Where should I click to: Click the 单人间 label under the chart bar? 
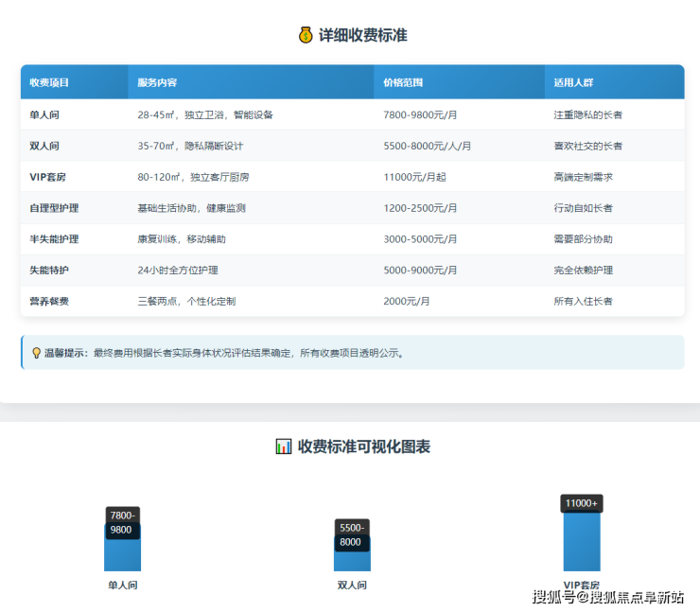click(122, 585)
